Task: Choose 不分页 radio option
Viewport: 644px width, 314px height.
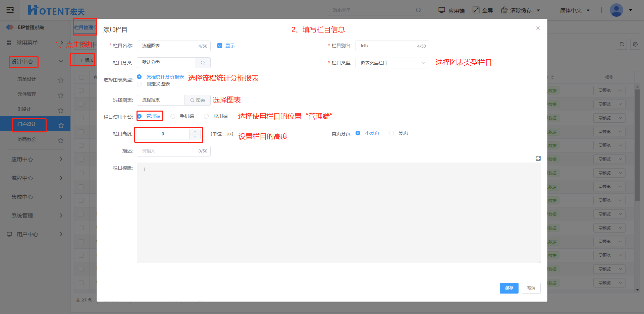Action: coord(358,133)
